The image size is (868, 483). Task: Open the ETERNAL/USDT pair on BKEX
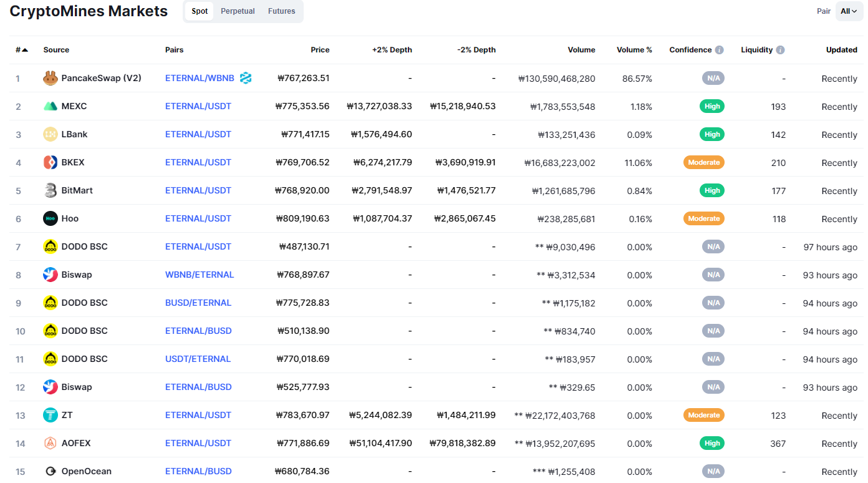click(x=198, y=162)
